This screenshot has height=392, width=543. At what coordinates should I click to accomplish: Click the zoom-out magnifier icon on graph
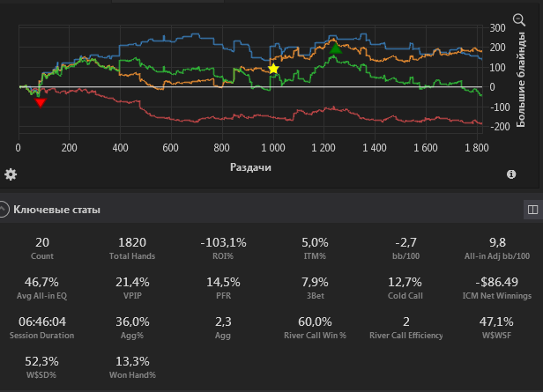(518, 20)
